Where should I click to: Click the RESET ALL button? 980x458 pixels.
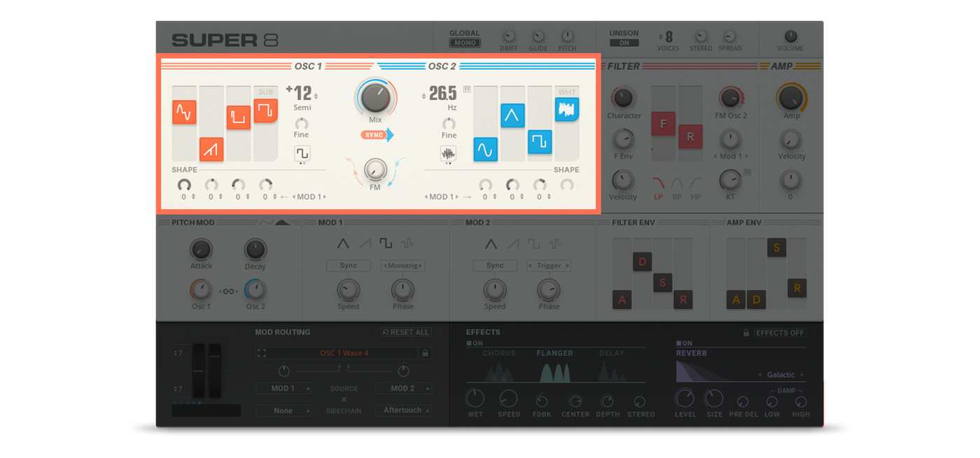pyautogui.click(x=406, y=332)
